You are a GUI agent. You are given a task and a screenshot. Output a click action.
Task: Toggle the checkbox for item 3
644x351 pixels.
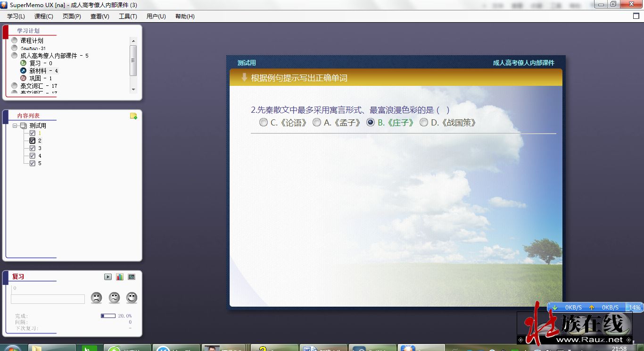point(33,148)
